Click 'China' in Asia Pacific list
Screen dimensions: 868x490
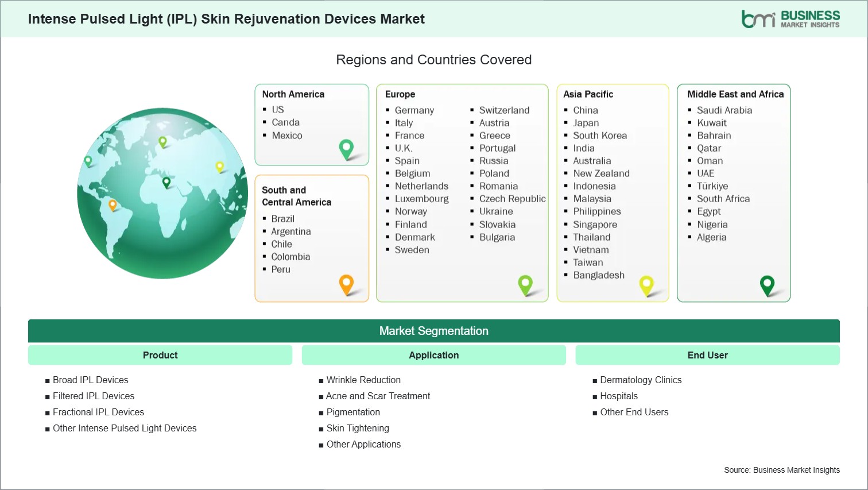[586, 110]
